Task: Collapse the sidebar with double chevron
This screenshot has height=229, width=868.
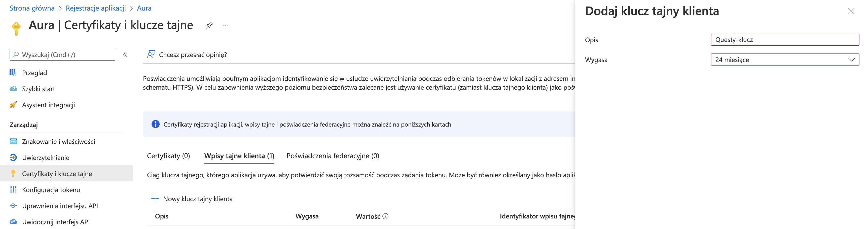Action: coord(125,55)
